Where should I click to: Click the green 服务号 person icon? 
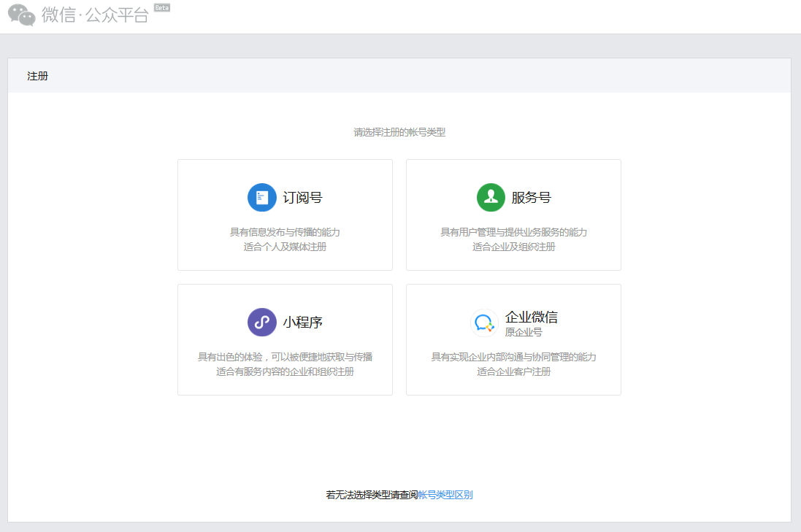point(491,198)
